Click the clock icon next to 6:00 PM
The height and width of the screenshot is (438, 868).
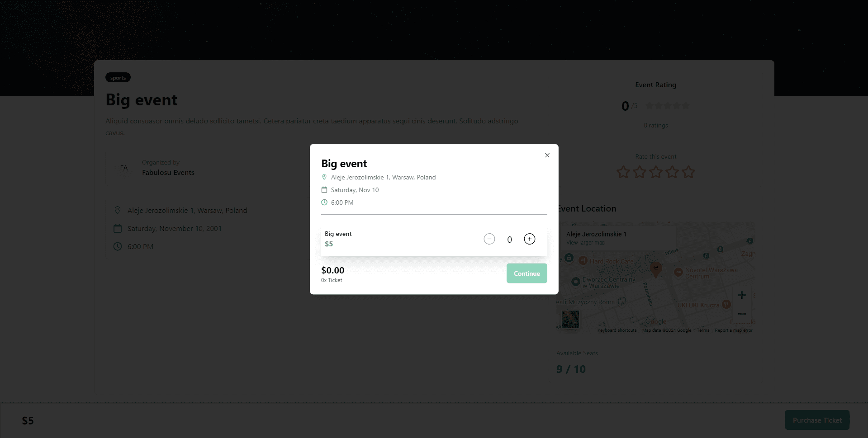[324, 202]
